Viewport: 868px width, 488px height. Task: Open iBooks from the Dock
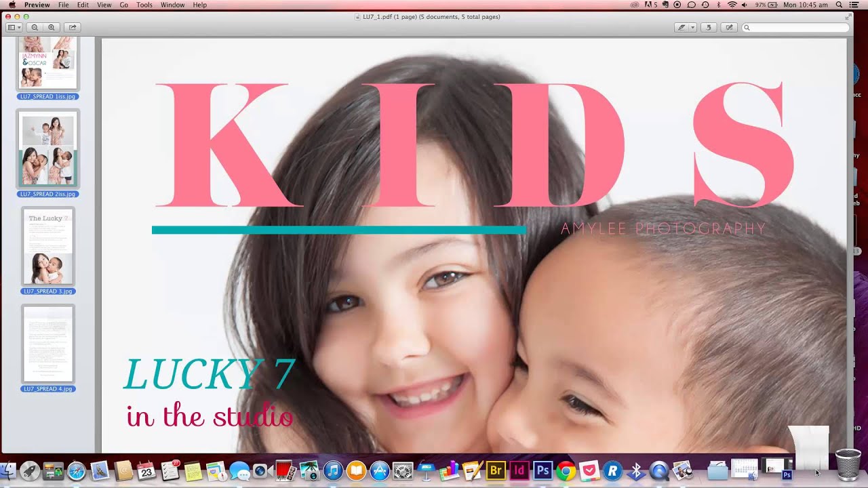pyautogui.click(x=356, y=470)
